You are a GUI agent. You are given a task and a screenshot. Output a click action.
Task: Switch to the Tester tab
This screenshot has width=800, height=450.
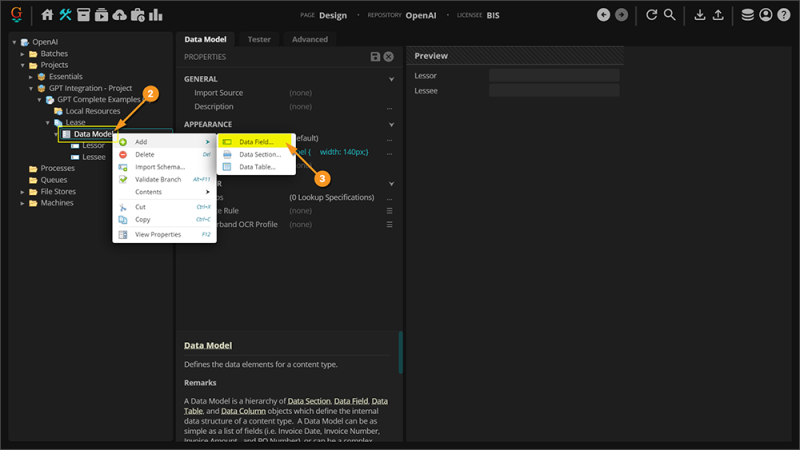point(259,39)
